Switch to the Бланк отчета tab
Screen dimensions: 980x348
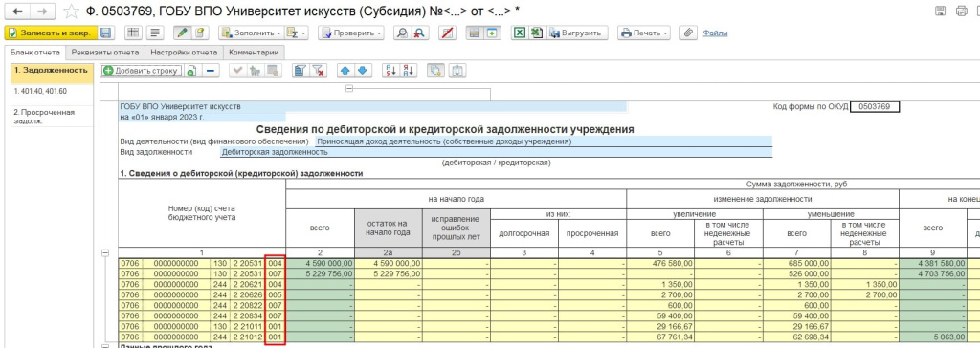pyautogui.click(x=35, y=53)
